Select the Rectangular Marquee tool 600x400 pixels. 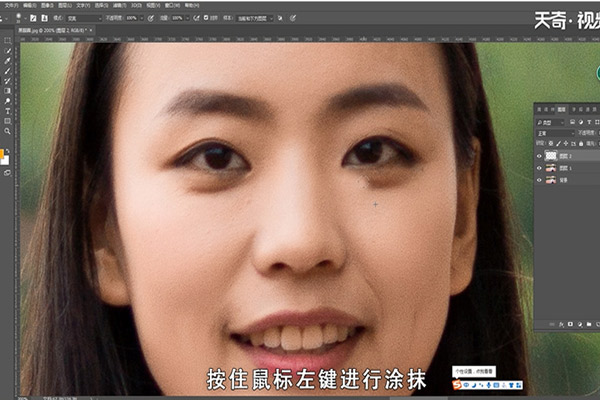[x=7, y=41]
